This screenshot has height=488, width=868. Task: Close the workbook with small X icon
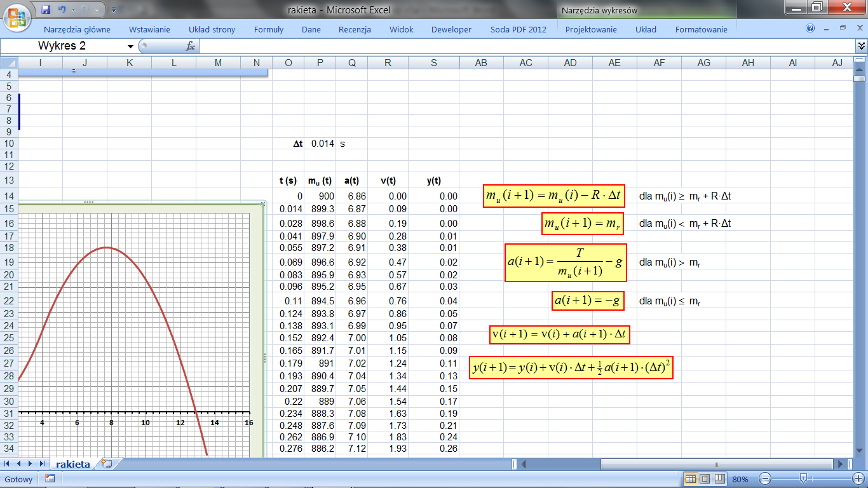coord(858,29)
